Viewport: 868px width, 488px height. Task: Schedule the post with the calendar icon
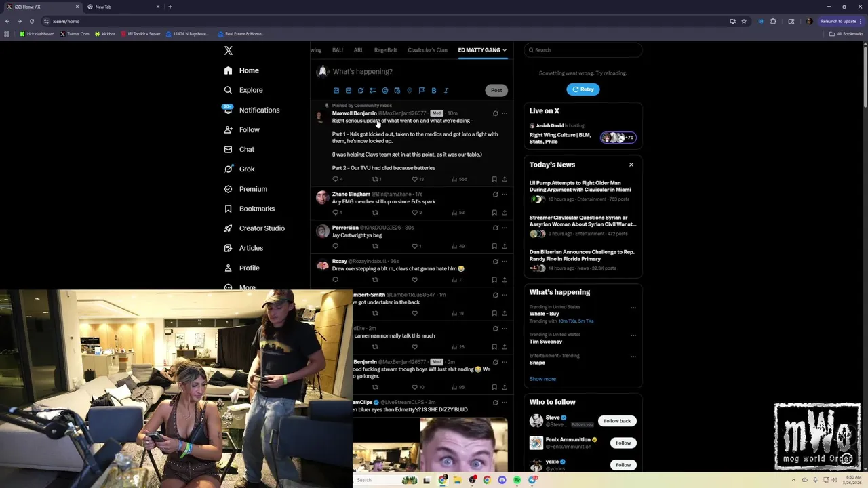pyautogui.click(x=397, y=90)
